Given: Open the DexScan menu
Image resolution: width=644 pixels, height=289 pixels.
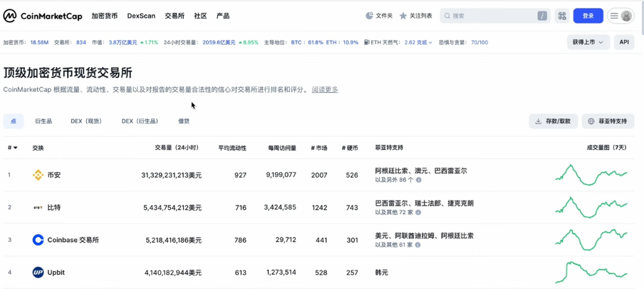Looking at the screenshot, I should pyautogui.click(x=141, y=16).
